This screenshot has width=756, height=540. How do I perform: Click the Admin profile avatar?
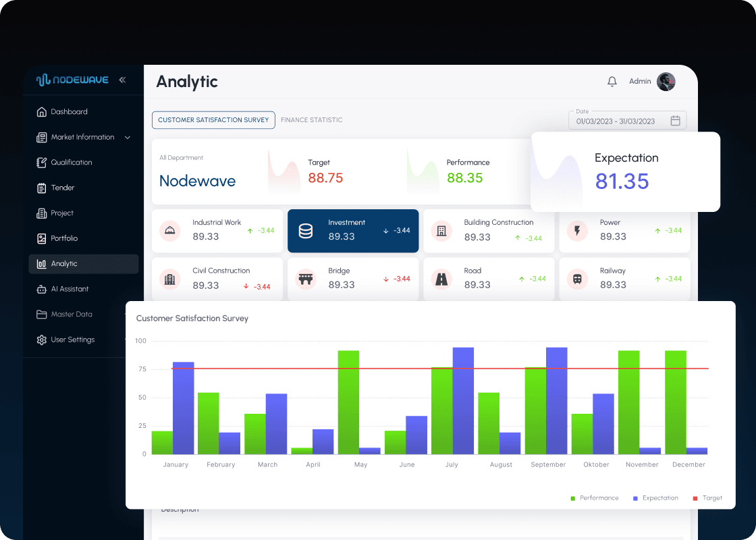coord(666,82)
